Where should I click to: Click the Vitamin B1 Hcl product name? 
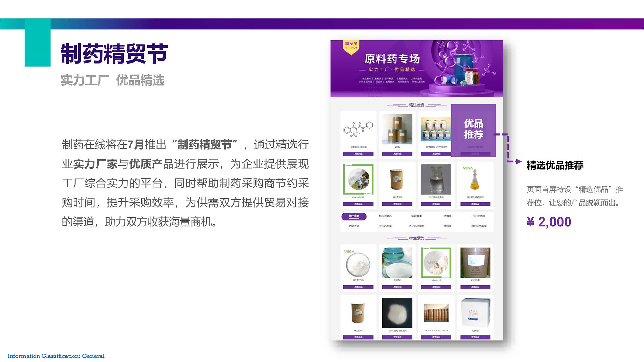click(358, 197)
